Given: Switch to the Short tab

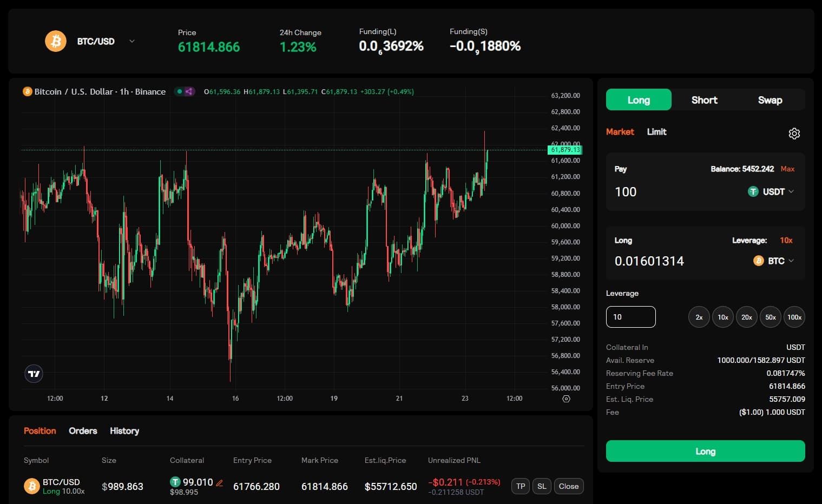Looking at the screenshot, I should 704,100.
